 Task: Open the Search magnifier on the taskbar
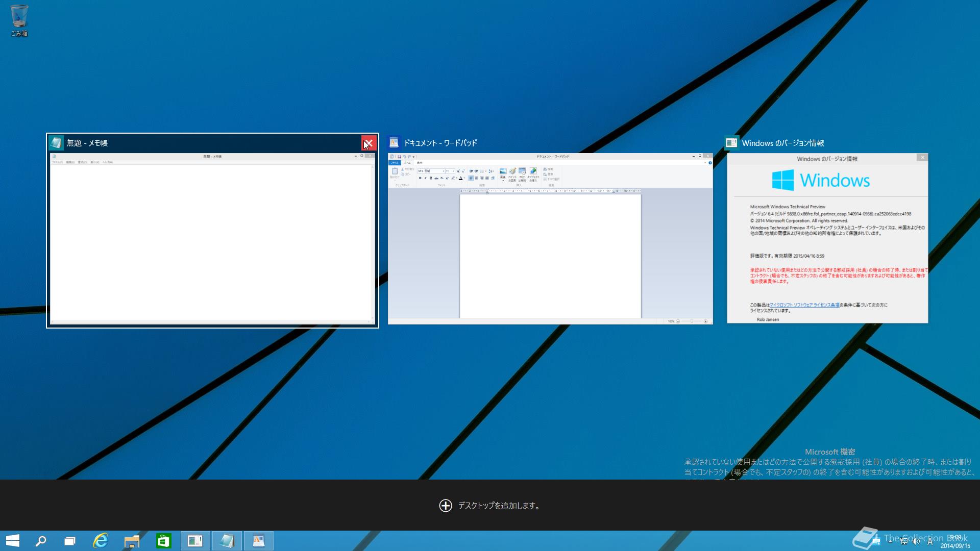click(41, 541)
